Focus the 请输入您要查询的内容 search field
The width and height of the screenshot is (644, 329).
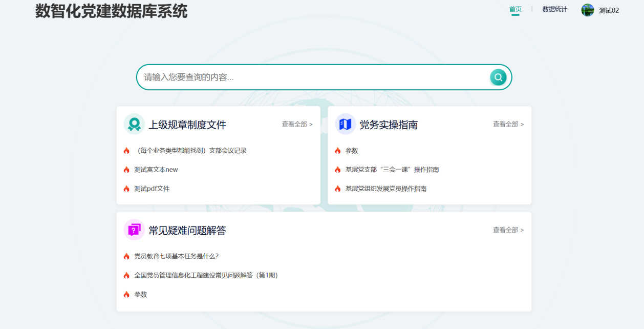(324, 77)
